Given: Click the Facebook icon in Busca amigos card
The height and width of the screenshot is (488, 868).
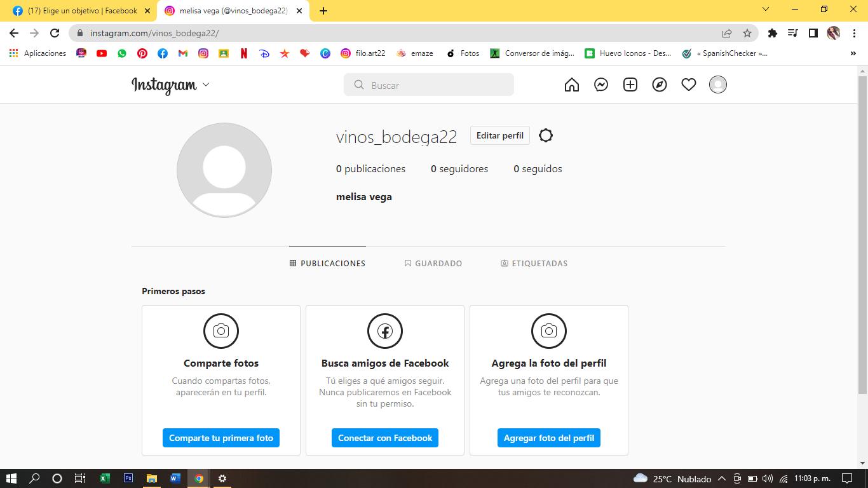Looking at the screenshot, I should tap(385, 331).
